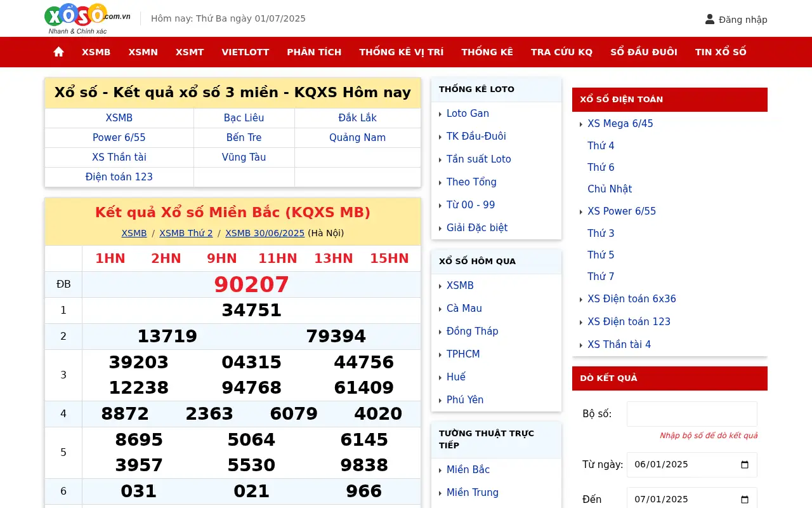Open TK Đầu-Đuôi statistics

tap(476, 137)
